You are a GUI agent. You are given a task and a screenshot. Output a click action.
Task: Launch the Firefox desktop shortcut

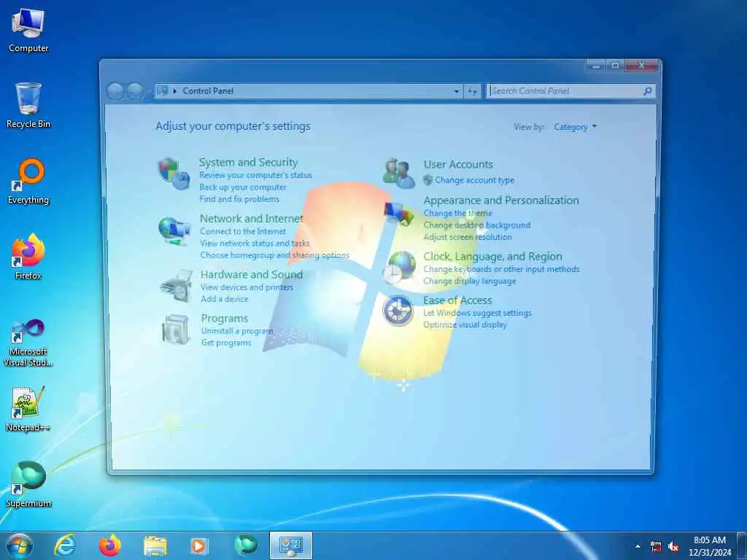(28, 257)
